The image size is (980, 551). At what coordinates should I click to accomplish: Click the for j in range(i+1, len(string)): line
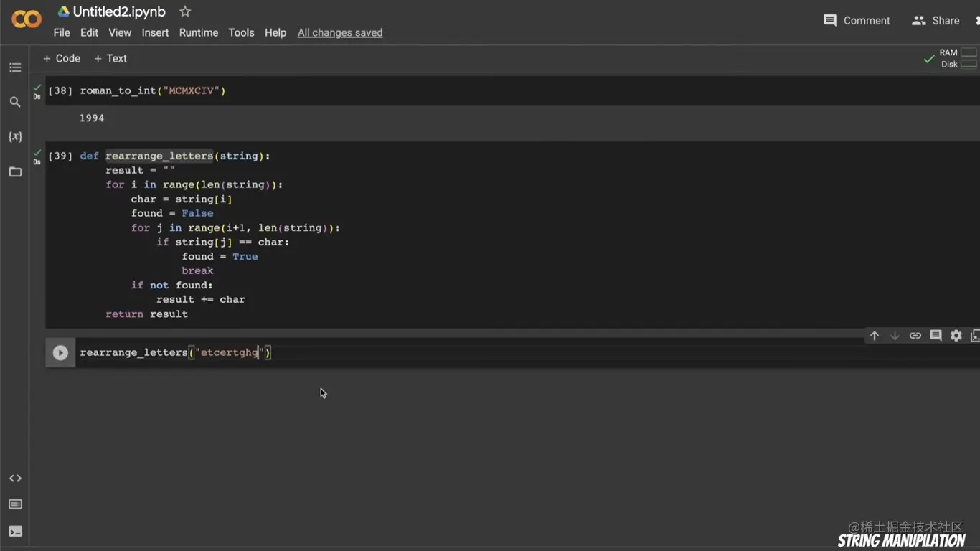coord(235,227)
